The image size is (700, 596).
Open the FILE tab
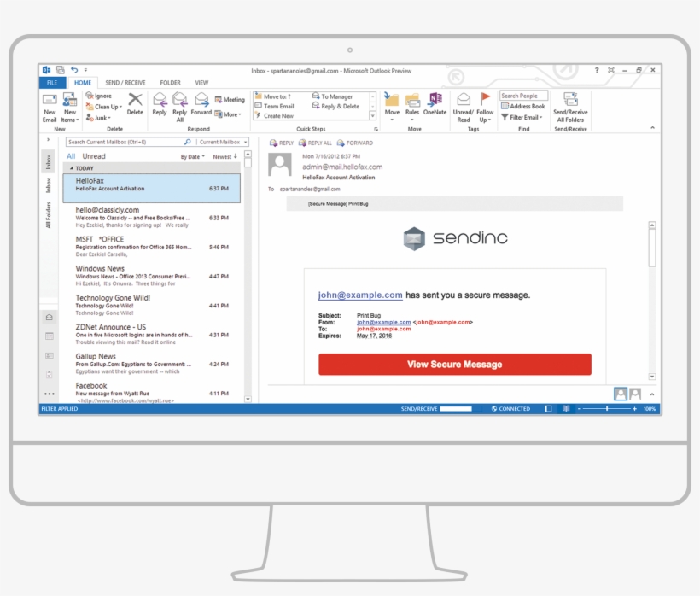point(52,83)
